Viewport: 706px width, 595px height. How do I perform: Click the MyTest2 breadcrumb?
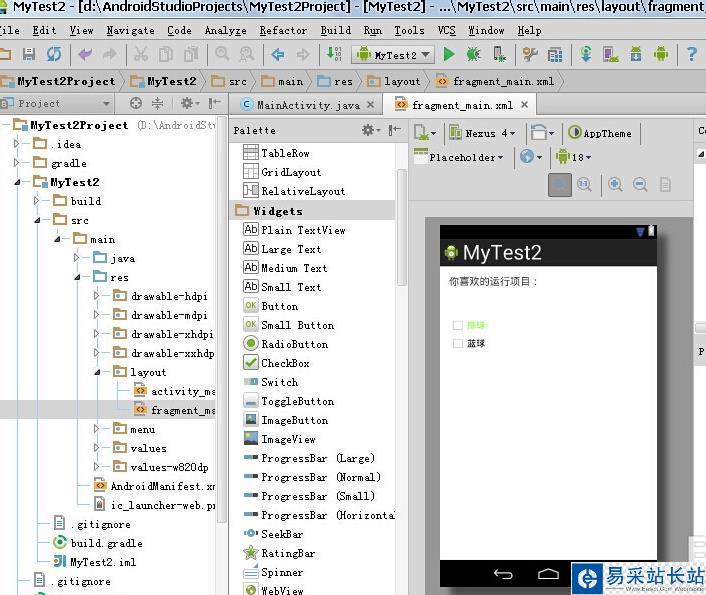(164, 81)
